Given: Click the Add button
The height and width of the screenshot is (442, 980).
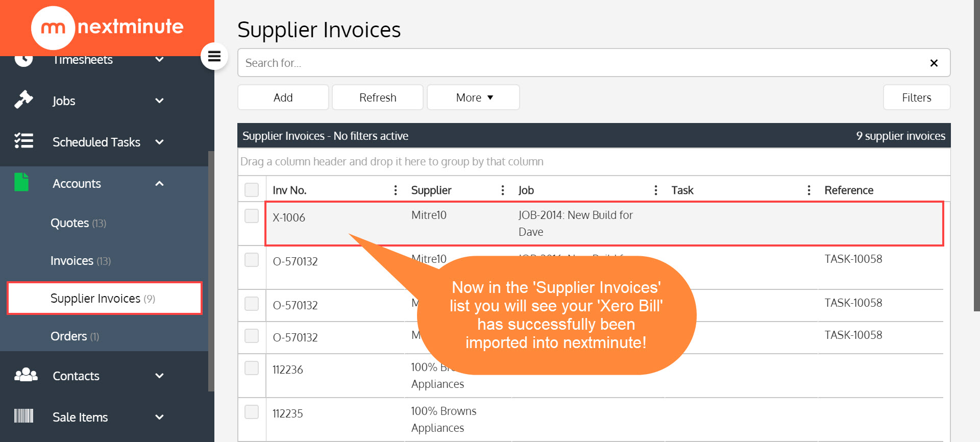Looking at the screenshot, I should tap(283, 97).
